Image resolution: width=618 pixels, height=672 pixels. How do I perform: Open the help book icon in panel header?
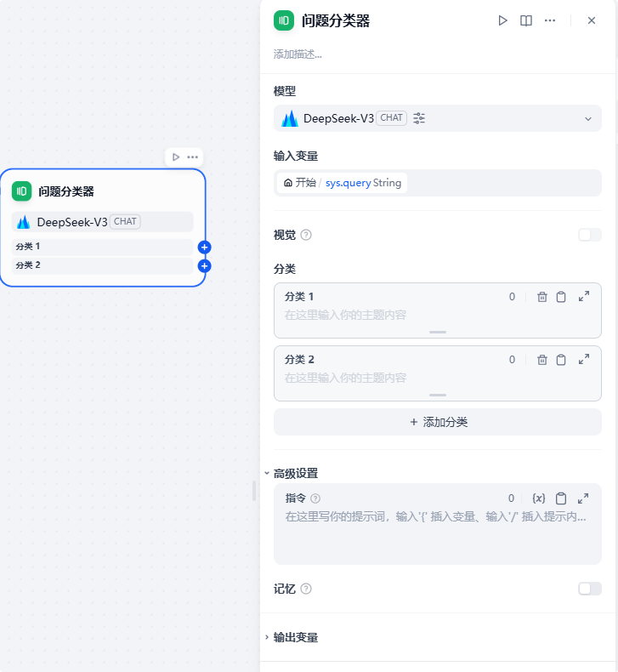[x=526, y=20]
